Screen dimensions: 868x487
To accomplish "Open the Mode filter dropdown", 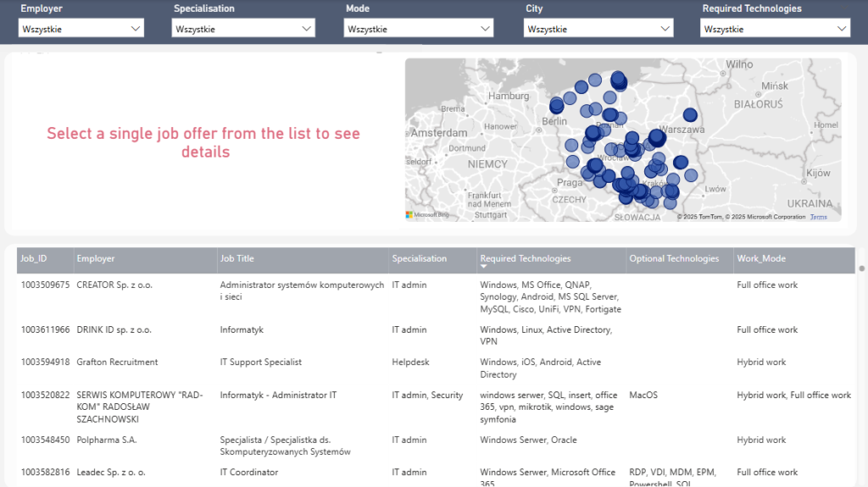I will click(x=418, y=29).
